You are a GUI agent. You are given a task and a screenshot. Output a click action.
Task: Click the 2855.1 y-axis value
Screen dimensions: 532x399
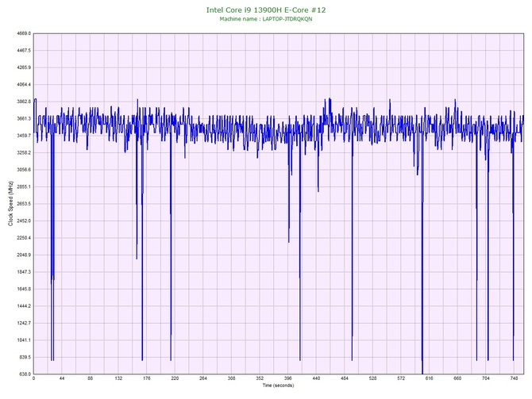pyautogui.click(x=24, y=186)
